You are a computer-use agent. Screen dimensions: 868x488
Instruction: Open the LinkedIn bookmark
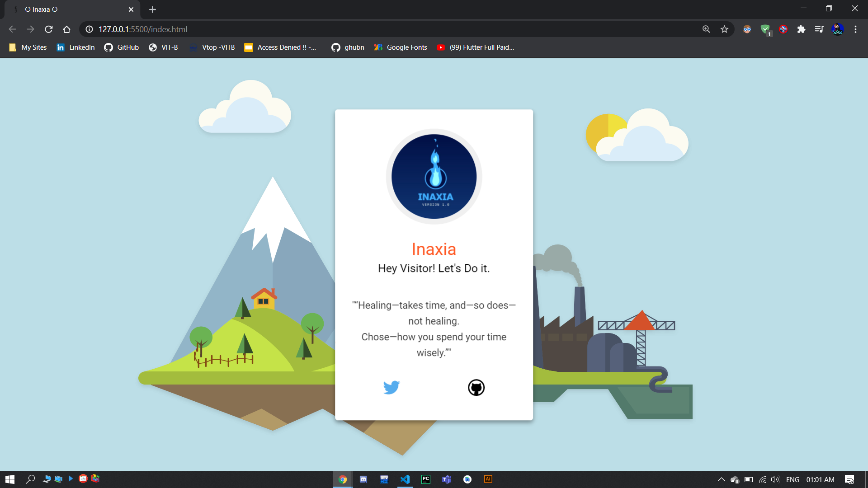click(75, 47)
